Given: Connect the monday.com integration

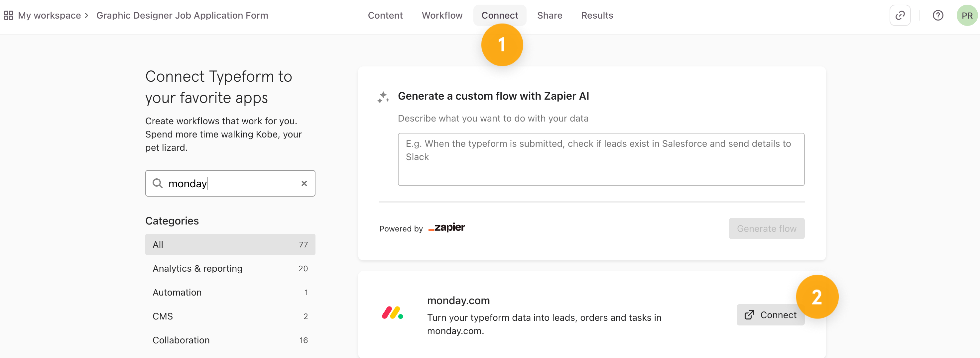Looking at the screenshot, I should coord(770,315).
